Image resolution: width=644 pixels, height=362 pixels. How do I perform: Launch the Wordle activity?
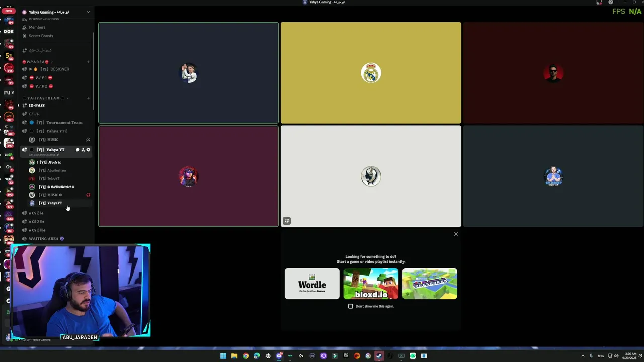tap(312, 284)
